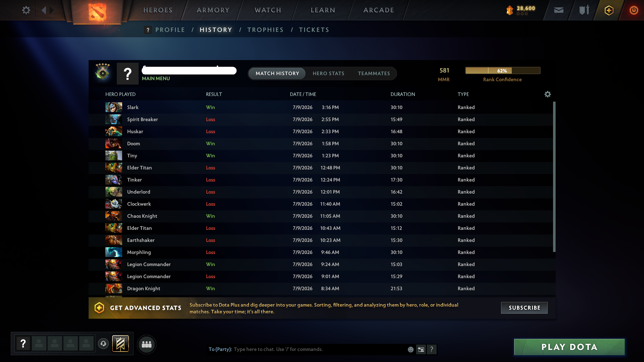
Task: Click your party avatar question mark slot
Action: point(23,344)
